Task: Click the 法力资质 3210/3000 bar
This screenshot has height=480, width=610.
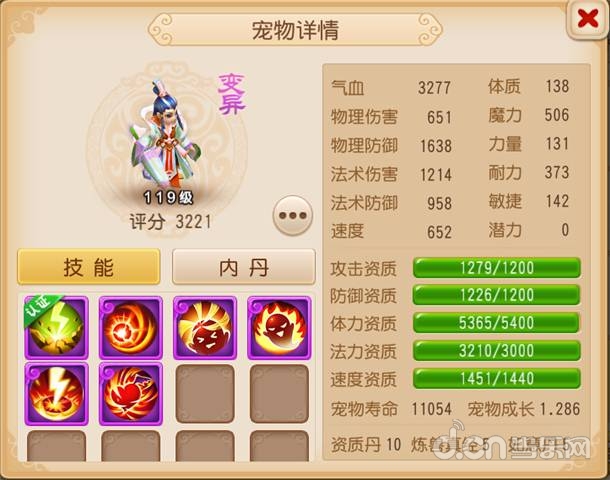Action: point(497,350)
